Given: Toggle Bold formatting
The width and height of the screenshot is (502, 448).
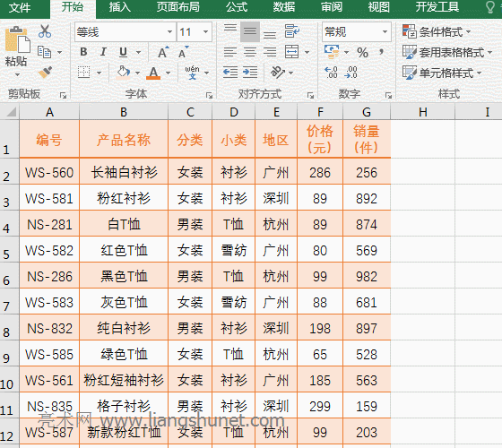Looking at the screenshot, I should coord(83,52).
